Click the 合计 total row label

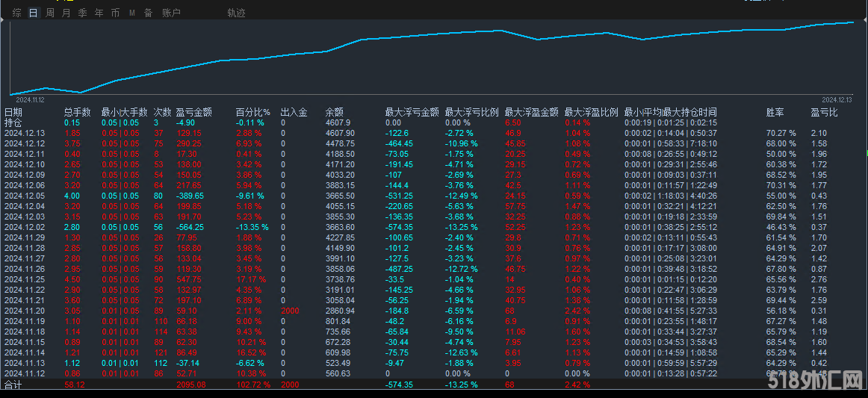click(x=13, y=385)
